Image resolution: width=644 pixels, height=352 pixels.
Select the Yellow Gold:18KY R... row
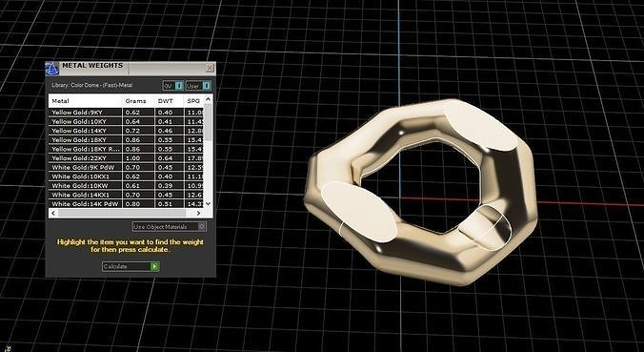click(x=126, y=149)
